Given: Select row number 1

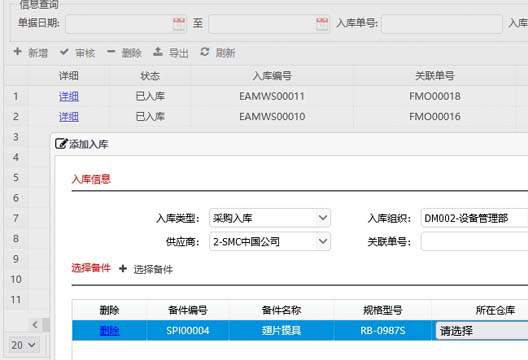Looking at the screenshot, I should click(15, 97).
